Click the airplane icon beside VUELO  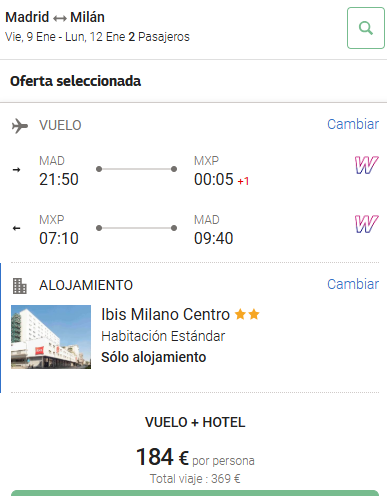click(20, 126)
